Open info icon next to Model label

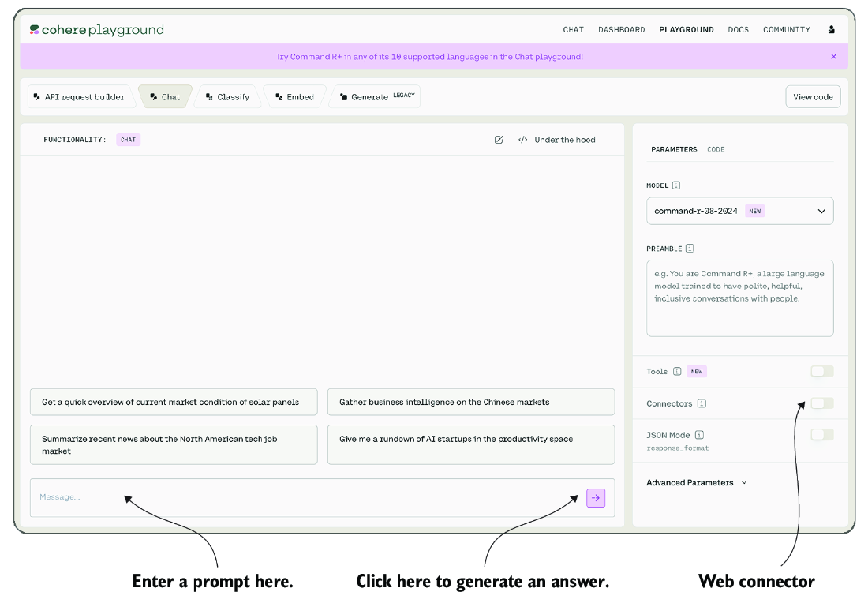[x=676, y=185]
